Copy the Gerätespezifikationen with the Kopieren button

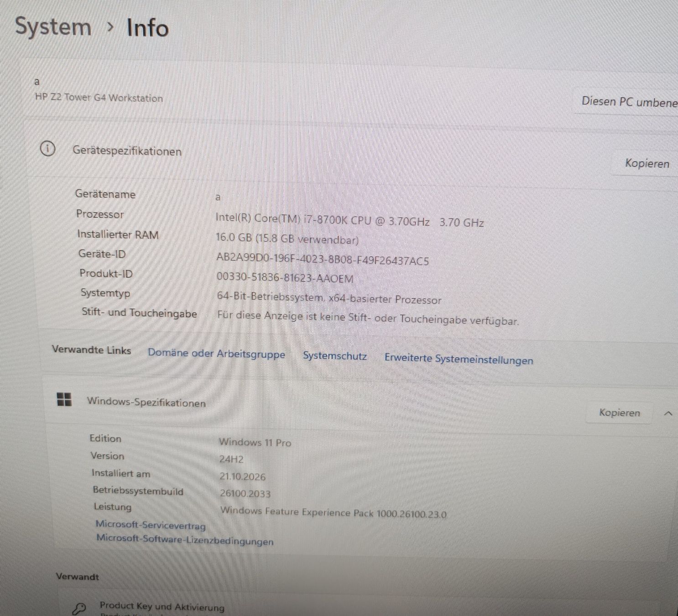647,163
